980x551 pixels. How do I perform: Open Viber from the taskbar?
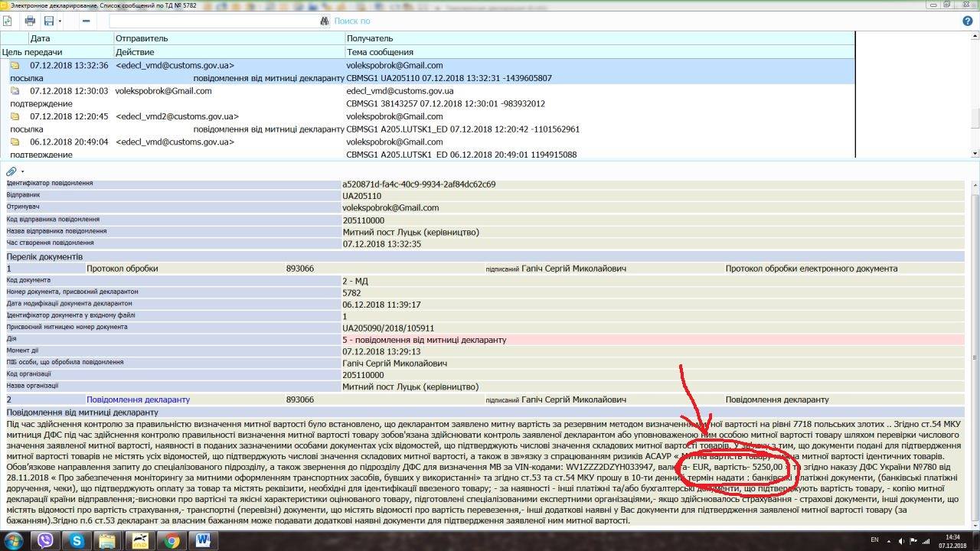(x=45, y=541)
